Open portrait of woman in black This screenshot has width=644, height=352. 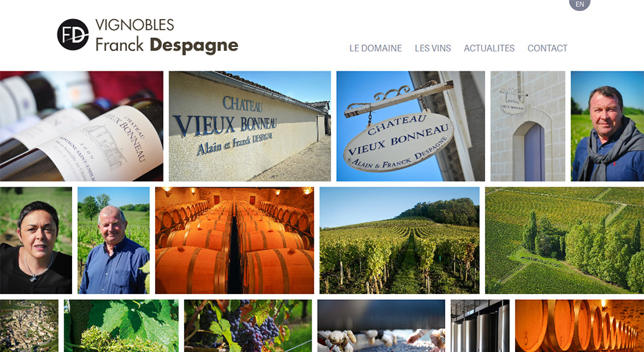click(x=35, y=241)
